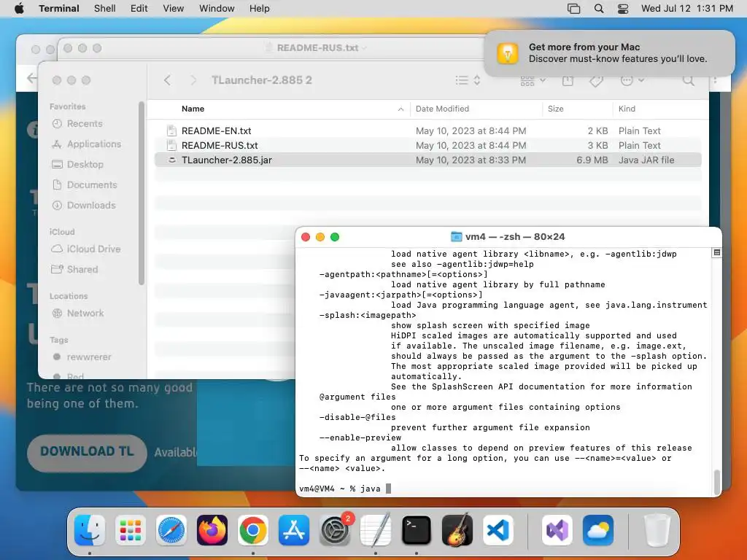Open the Edit menu
747x560 pixels.
[139, 8]
